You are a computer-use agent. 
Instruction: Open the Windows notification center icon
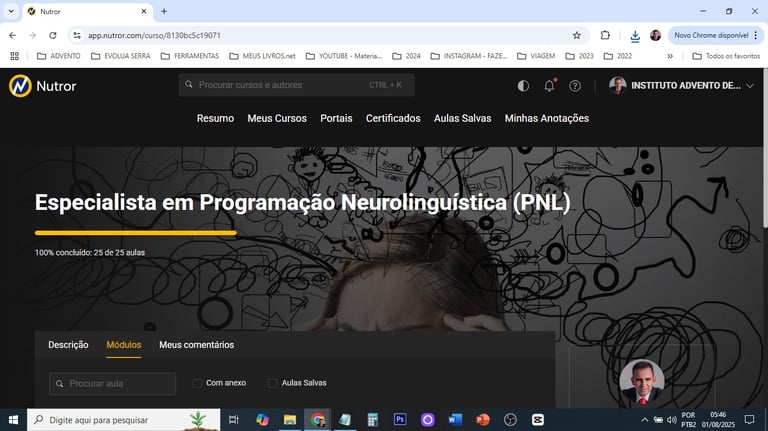tap(749, 420)
